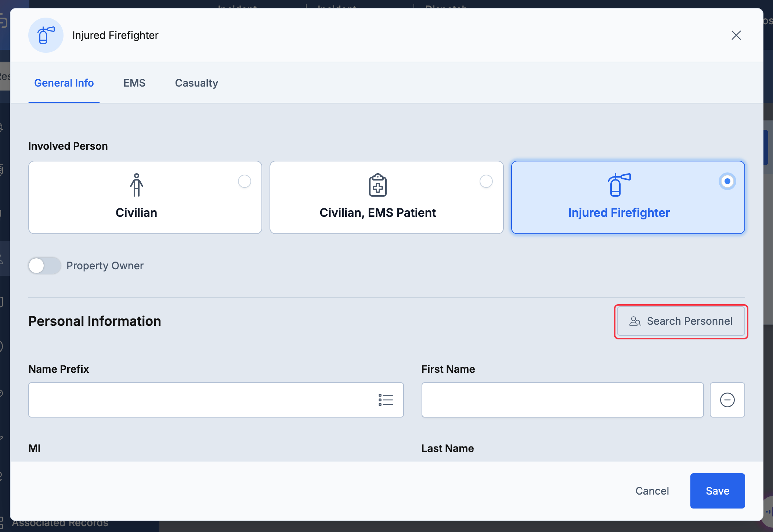Click the EMS Patient clipboard icon
This screenshot has width=773, height=532.
coord(378,185)
